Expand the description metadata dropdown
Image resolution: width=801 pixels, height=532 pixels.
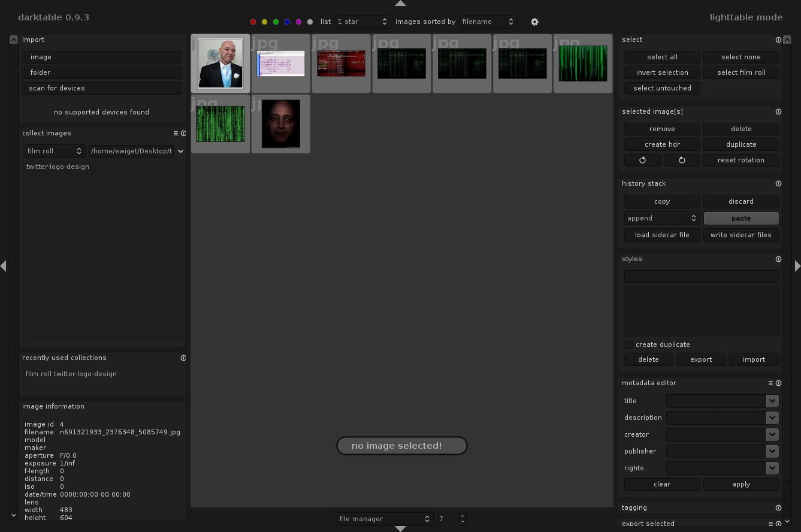772,418
